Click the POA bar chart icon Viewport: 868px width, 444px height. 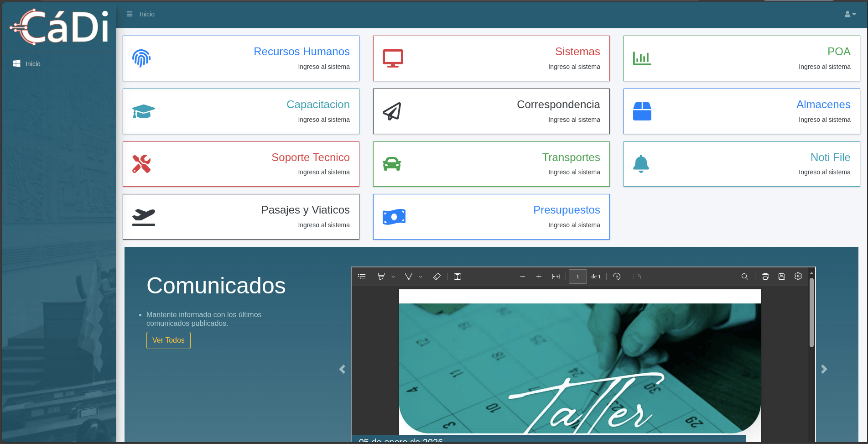point(642,58)
